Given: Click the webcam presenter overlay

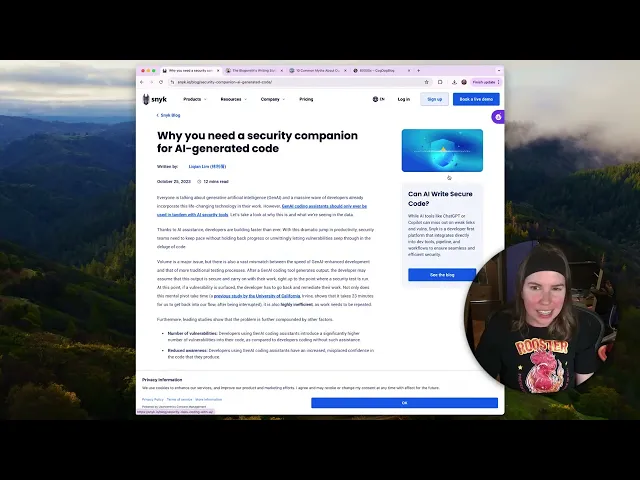Looking at the screenshot, I should click(541, 316).
